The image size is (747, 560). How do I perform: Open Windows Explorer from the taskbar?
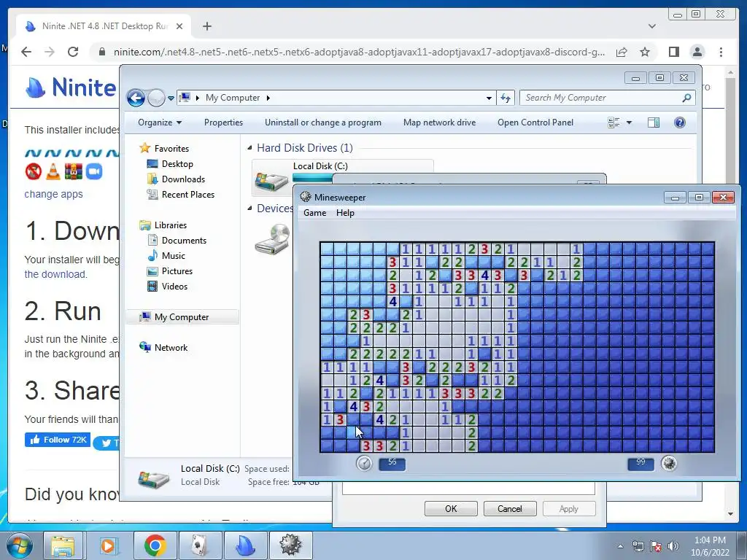click(63, 545)
